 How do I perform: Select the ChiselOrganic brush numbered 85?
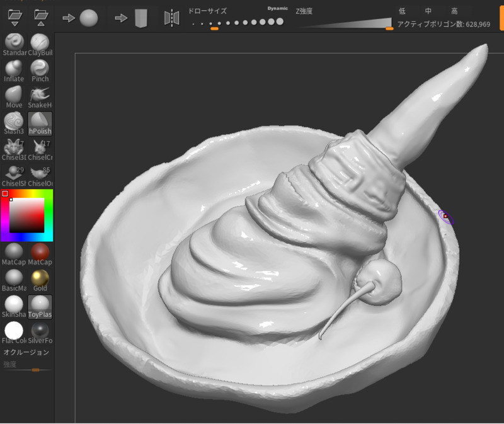(x=40, y=176)
